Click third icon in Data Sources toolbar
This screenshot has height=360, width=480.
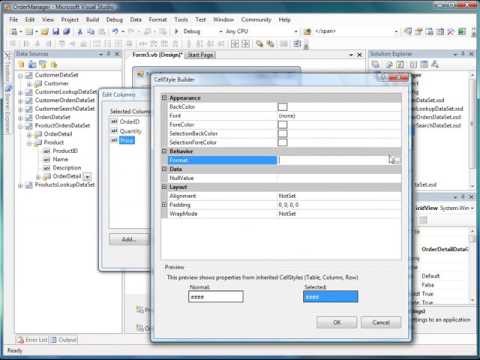click(43, 64)
